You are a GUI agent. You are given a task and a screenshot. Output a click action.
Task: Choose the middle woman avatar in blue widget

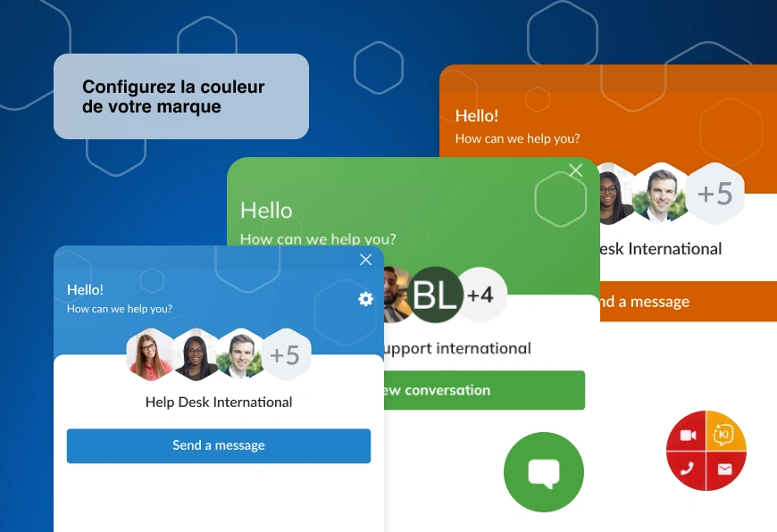(195, 355)
